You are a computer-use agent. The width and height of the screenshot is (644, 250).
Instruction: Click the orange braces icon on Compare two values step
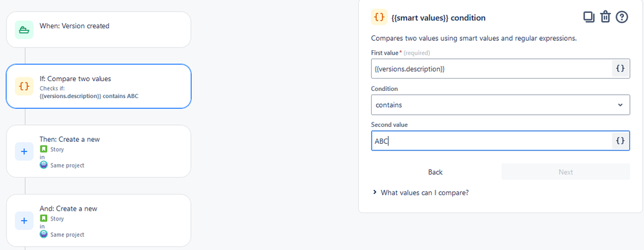pos(25,86)
